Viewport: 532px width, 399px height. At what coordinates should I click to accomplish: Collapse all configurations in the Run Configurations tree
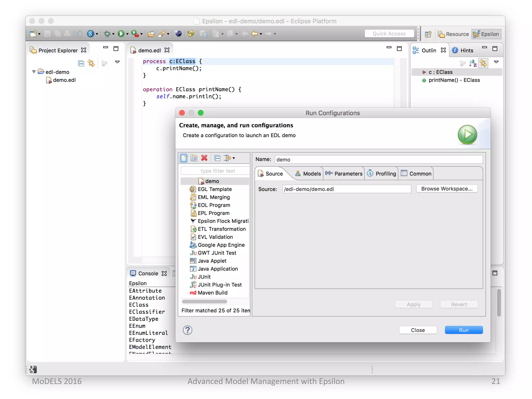(x=217, y=158)
